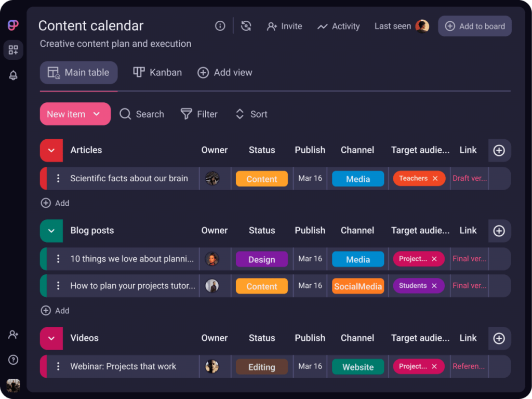Collapse the Blog posts group
532x399 pixels.
point(50,231)
